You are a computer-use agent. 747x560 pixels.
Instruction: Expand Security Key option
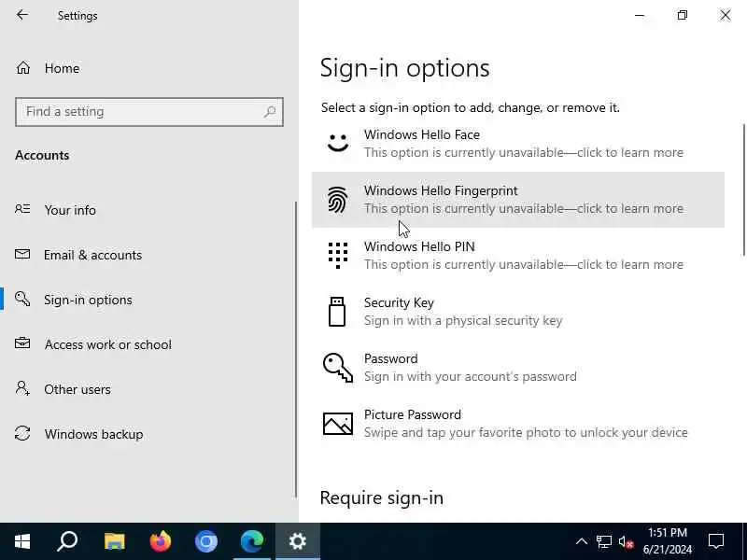518,312
